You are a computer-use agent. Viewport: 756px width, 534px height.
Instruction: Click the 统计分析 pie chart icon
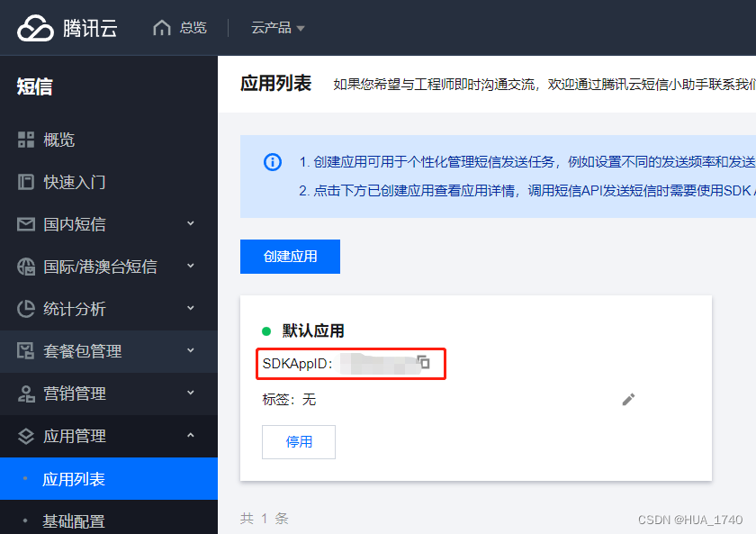[26, 309]
